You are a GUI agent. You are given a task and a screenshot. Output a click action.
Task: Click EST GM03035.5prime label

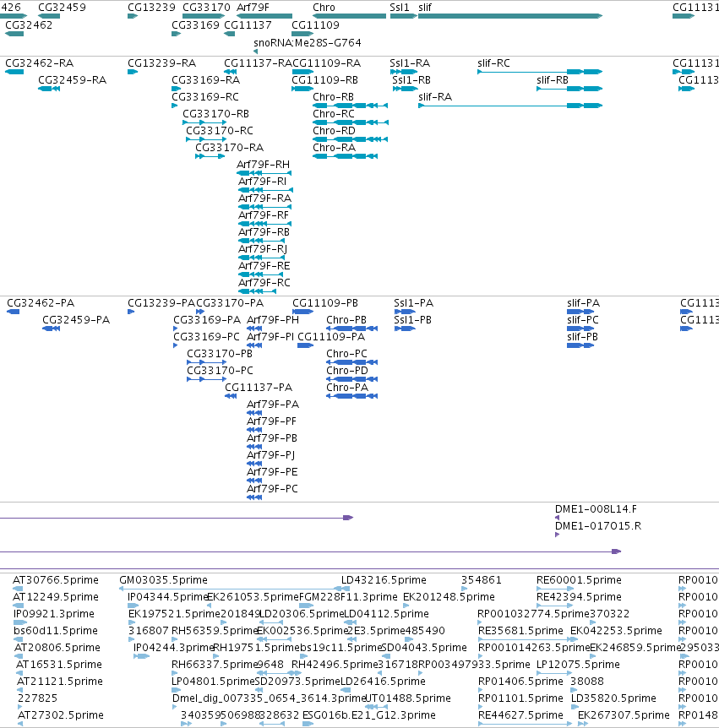[164, 580]
